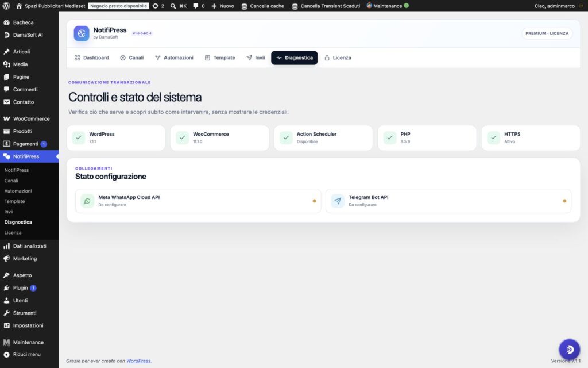588x368 pixels.
Task: Select the Diagnostica tab
Action: [295, 58]
